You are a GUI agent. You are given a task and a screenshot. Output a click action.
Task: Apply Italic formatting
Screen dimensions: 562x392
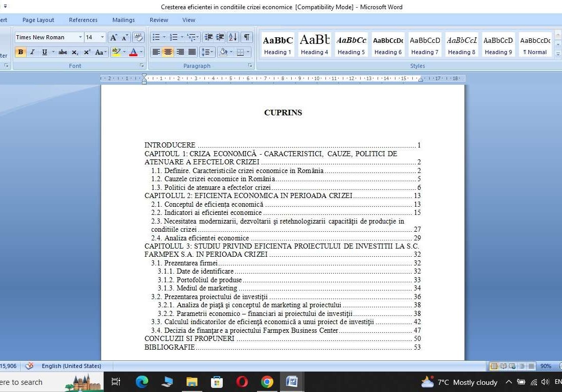coord(32,52)
